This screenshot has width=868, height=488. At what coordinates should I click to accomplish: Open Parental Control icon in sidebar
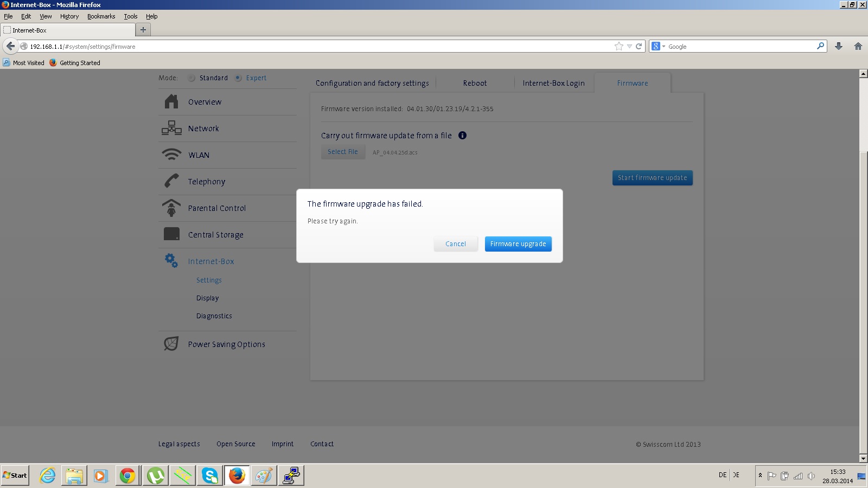tap(171, 208)
